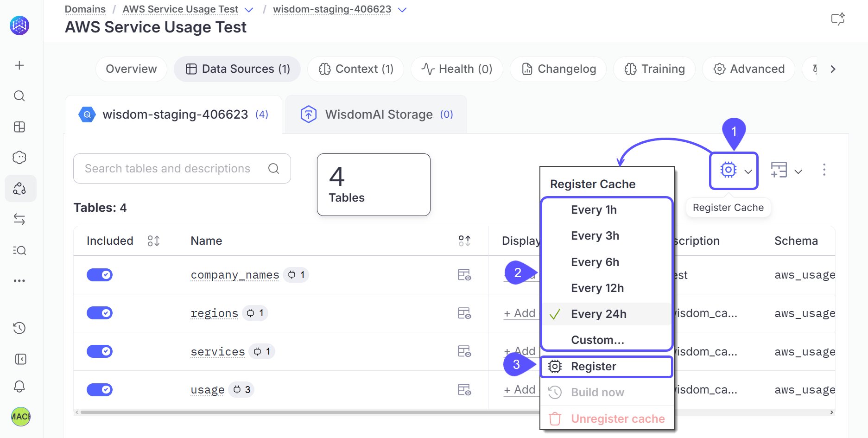Open the plus new item sidebar icon
Viewport: 868px width, 438px height.
click(x=19, y=65)
